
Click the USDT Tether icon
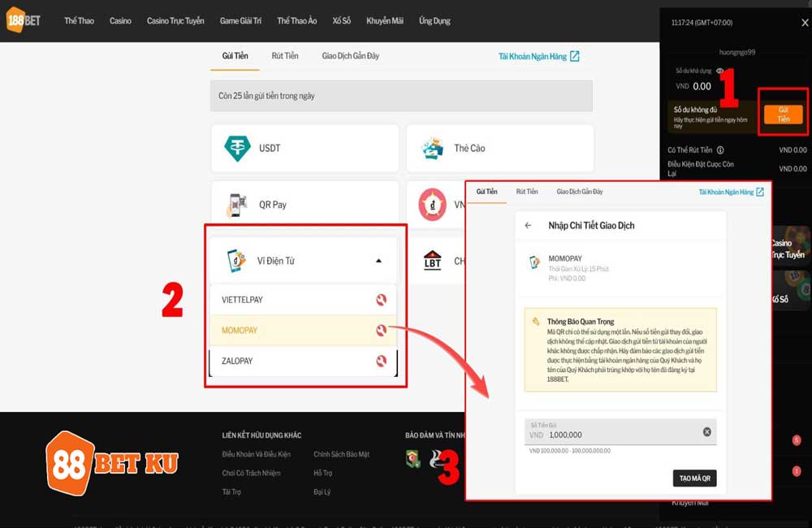tap(237, 148)
